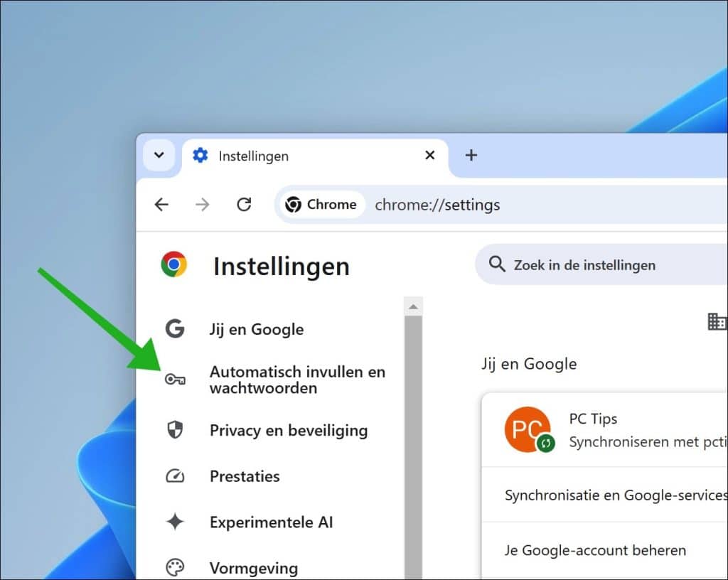Image resolution: width=728 pixels, height=580 pixels.
Task: Click the Jij en Google section heading
Action: 529,364
